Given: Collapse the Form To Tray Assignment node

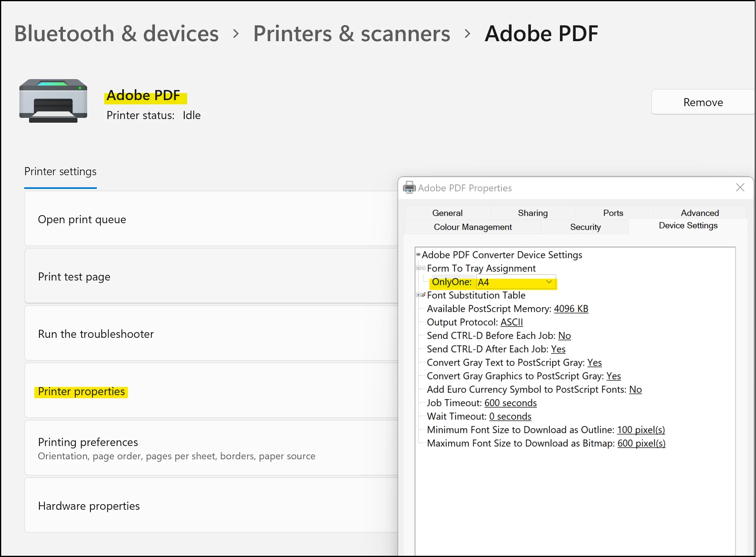Looking at the screenshot, I should coord(418,268).
